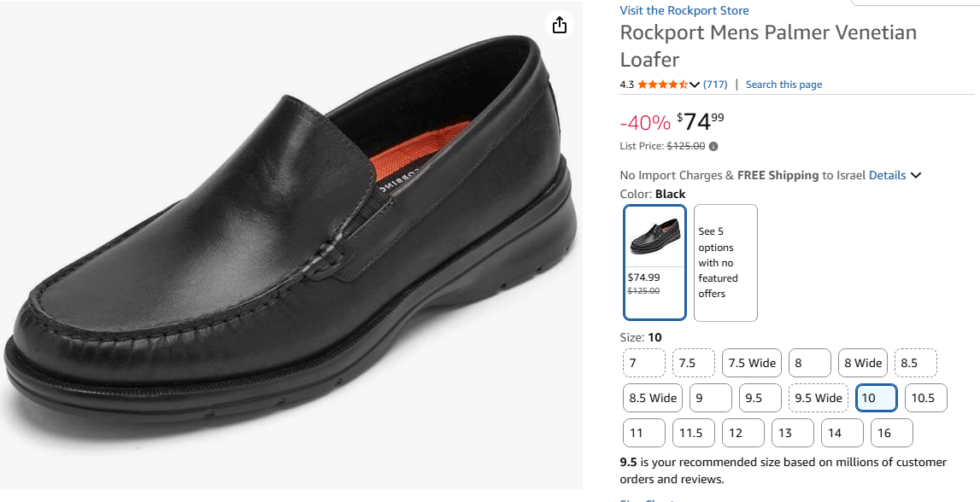Select size 13 option
Image resolution: width=980 pixels, height=502 pixels.
[792, 433]
